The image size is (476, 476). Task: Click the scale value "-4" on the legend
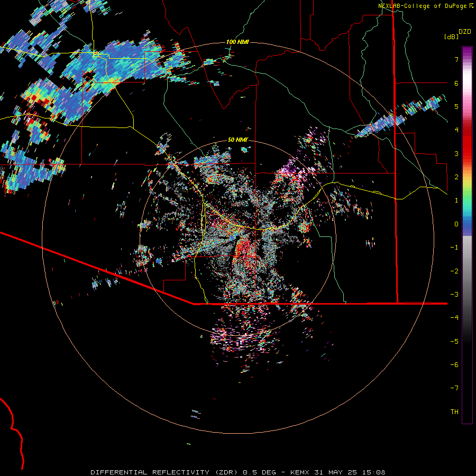(454, 318)
